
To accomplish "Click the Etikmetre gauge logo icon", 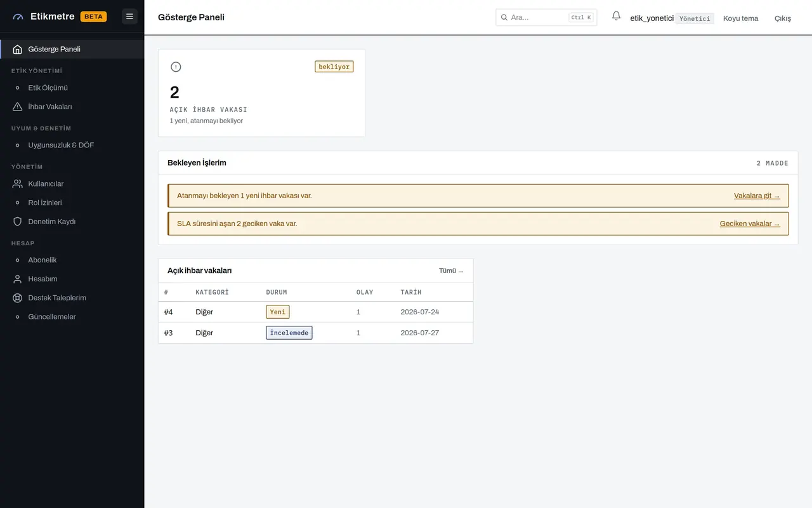I will pos(18,17).
